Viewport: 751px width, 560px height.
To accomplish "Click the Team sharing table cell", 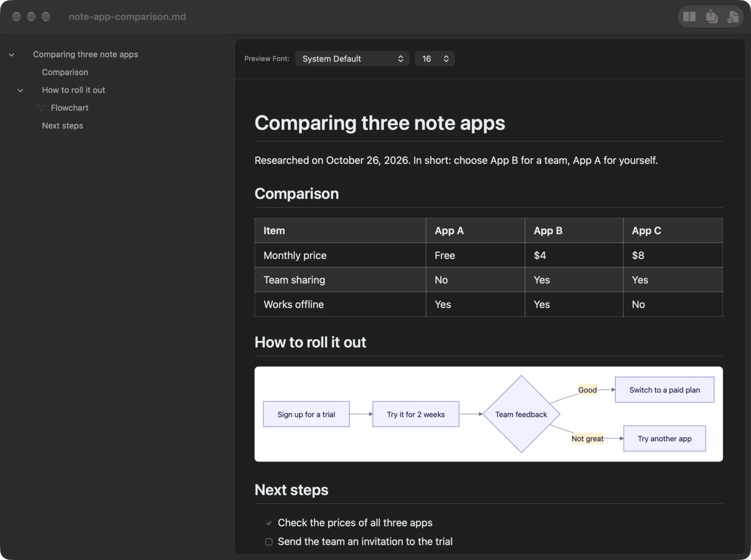I will pos(340,280).
